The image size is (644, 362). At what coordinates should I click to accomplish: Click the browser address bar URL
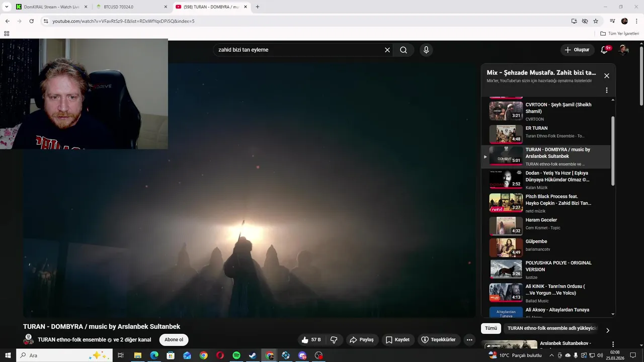click(x=123, y=21)
